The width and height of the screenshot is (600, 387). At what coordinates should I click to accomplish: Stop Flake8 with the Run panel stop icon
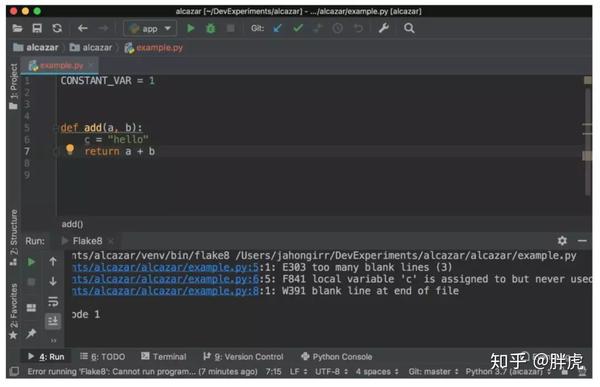[x=31, y=282]
